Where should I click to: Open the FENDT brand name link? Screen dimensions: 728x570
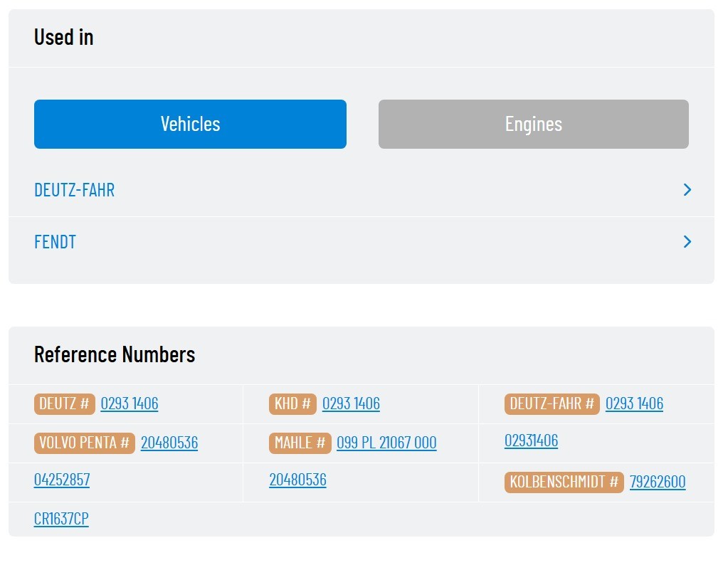pos(56,242)
